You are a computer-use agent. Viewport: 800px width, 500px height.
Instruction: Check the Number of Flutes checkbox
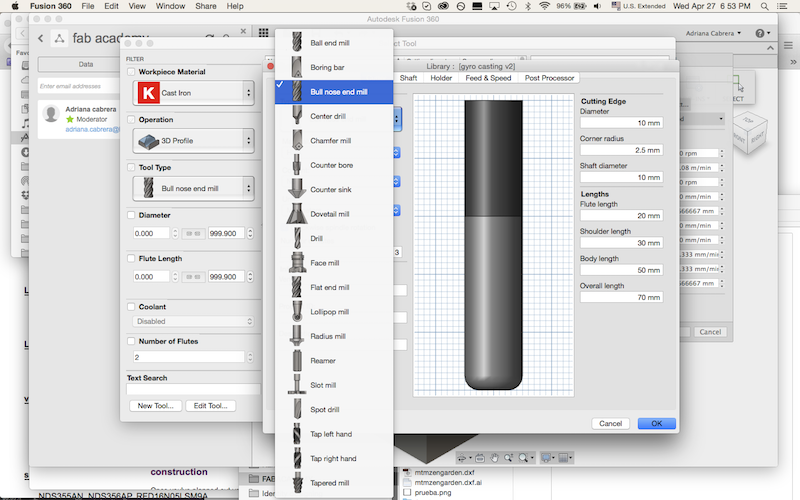pyautogui.click(x=131, y=341)
